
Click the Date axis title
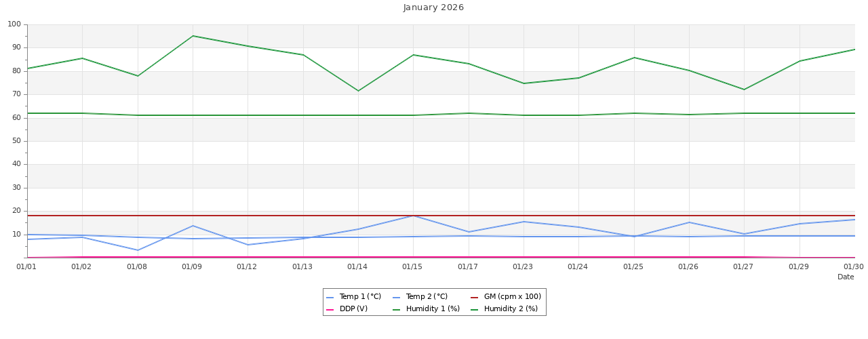click(846, 277)
